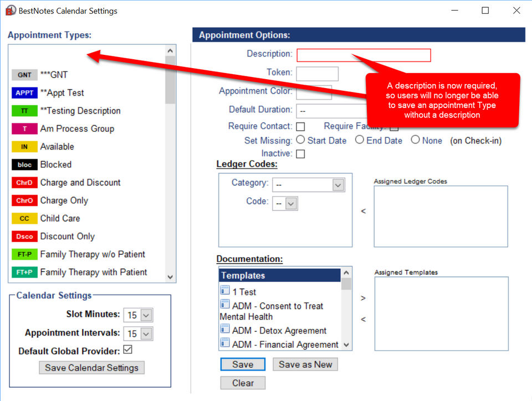Image resolution: width=532 pixels, height=401 pixels.
Task: Click up arrow of Templates list scrollbar
Action: pyautogui.click(x=346, y=273)
